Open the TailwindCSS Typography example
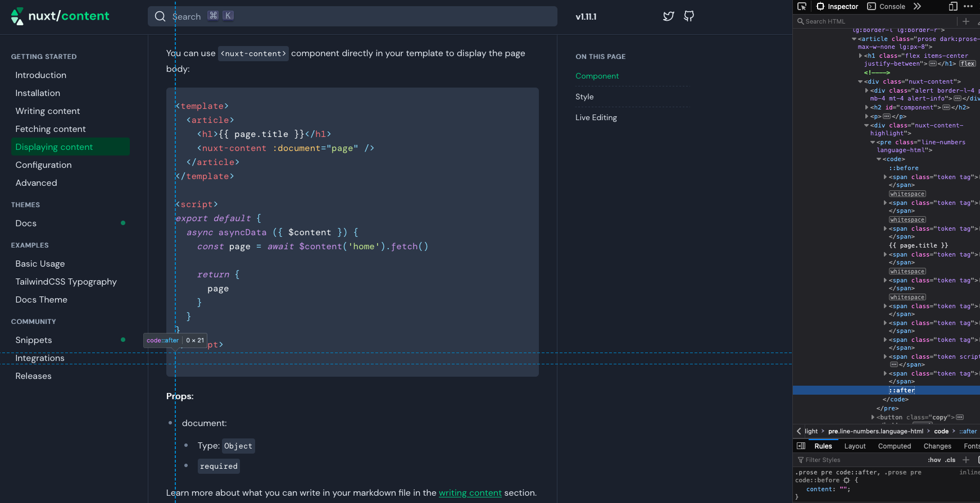The image size is (980, 503). (x=66, y=282)
